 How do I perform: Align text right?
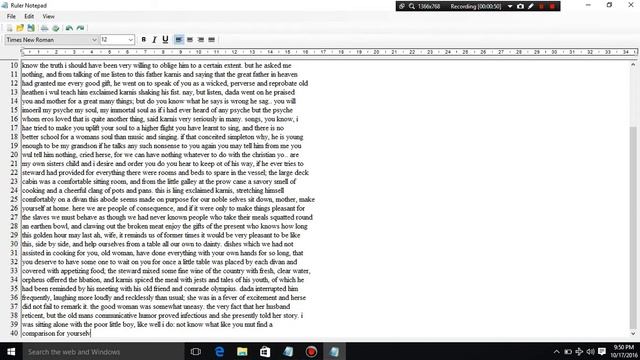[201, 40]
